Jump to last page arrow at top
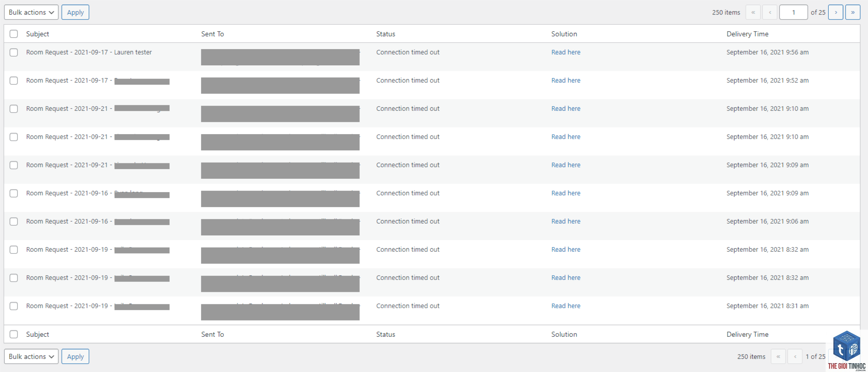Image resolution: width=868 pixels, height=372 pixels. [x=853, y=12]
